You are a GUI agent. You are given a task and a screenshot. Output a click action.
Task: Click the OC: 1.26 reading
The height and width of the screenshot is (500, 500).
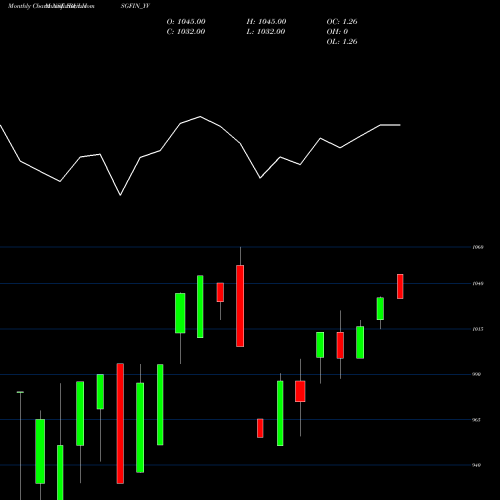342,22
